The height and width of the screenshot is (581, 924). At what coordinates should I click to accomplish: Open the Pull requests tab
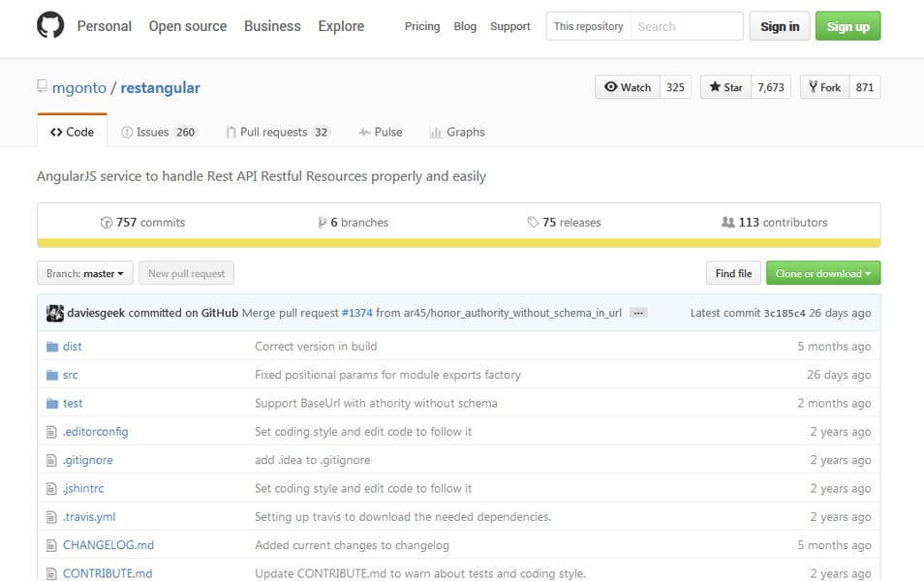[278, 132]
